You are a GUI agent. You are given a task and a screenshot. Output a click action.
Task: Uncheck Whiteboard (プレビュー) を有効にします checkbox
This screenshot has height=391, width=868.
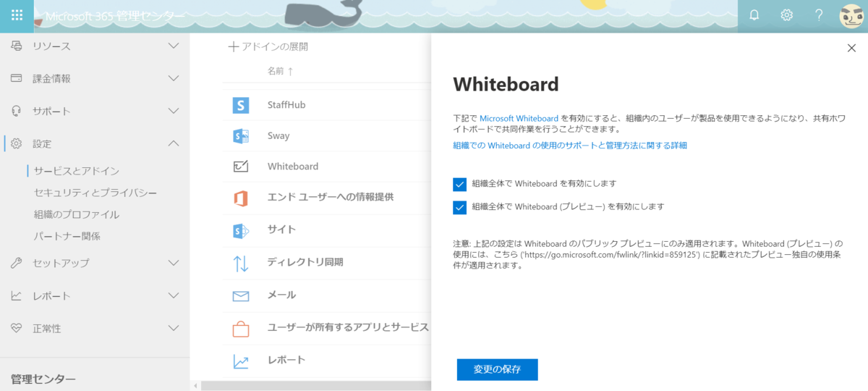point(459,207)
